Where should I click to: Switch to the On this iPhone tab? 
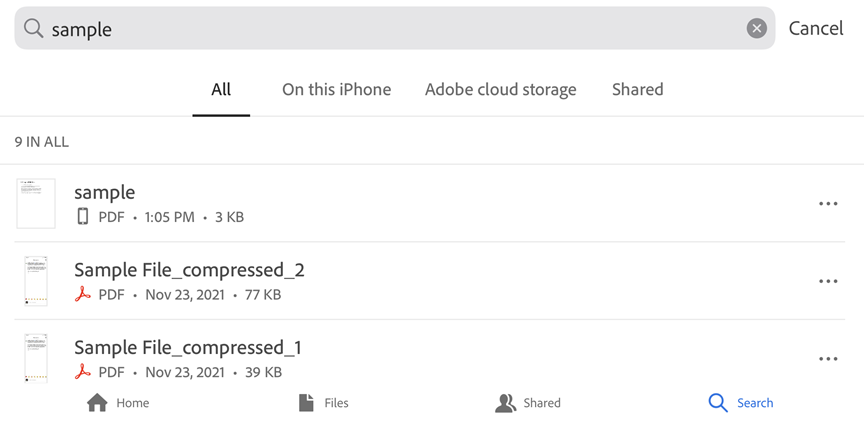[336, 90]
